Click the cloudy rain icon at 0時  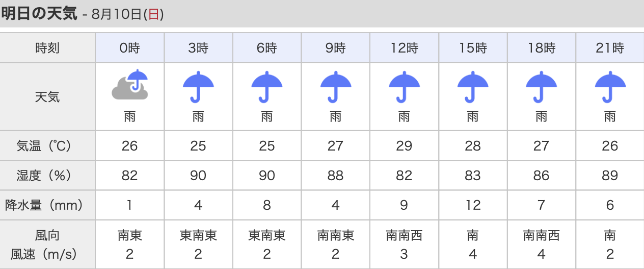130,85
